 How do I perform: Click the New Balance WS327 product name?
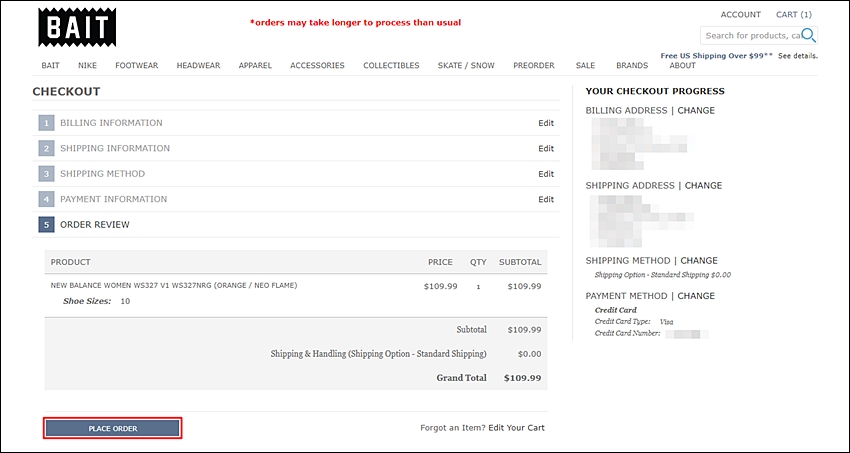click(174, 285)
